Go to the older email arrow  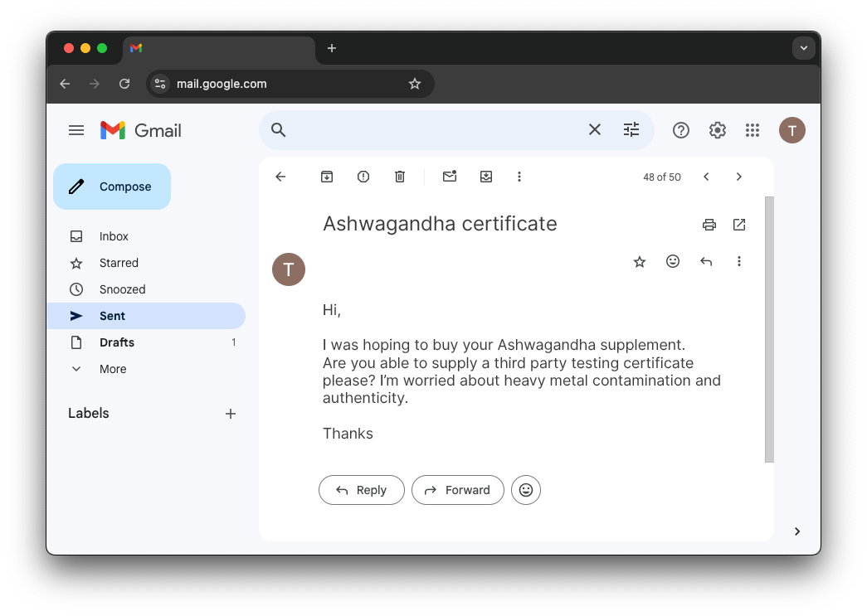click(x=738, y=177)
